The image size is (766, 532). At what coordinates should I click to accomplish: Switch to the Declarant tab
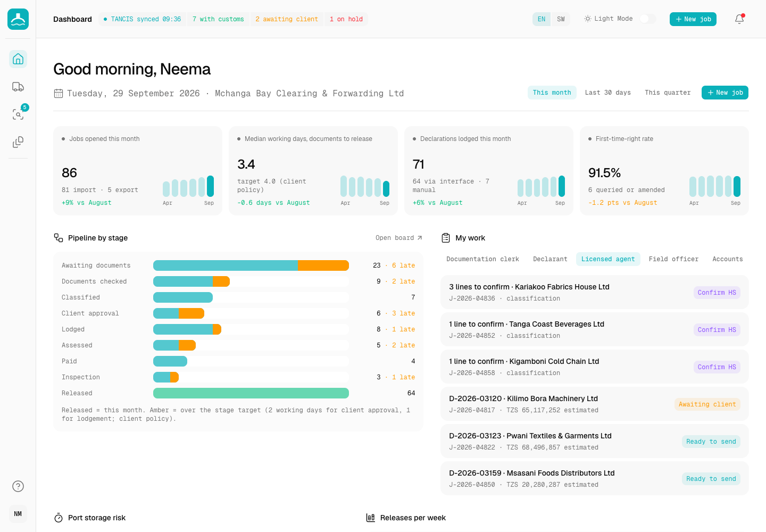pos(550,259)
